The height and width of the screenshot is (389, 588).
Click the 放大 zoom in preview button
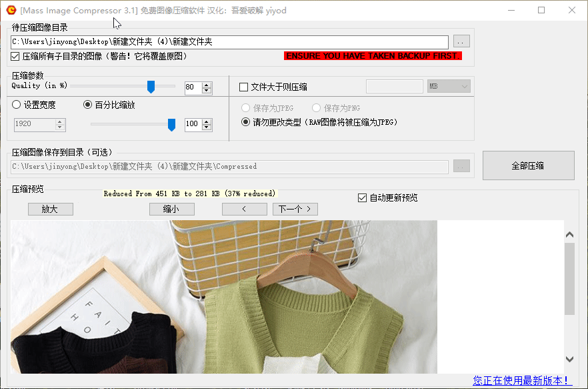coord(50,208)
